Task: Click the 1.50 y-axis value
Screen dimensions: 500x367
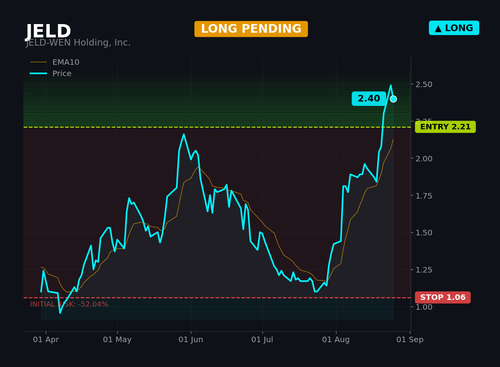Action: coord(424,233)
